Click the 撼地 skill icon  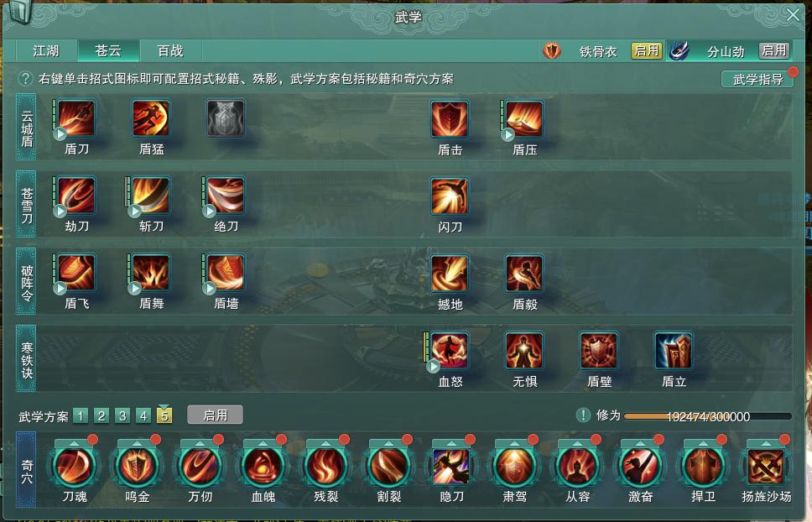pyautogui.click(x=450, y=274)
